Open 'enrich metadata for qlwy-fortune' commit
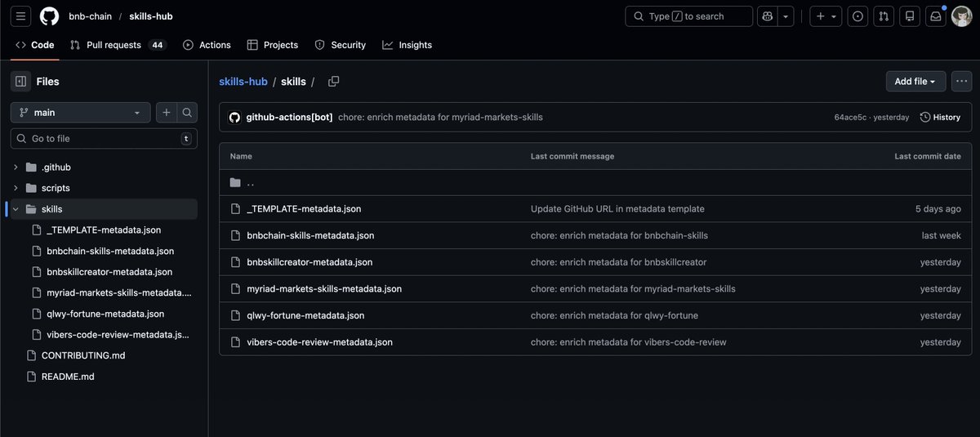 click(x=614, y=315)
